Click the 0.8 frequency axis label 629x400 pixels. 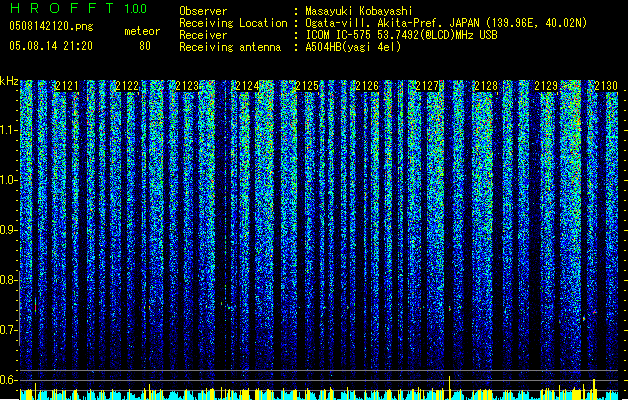coord(9,280)
